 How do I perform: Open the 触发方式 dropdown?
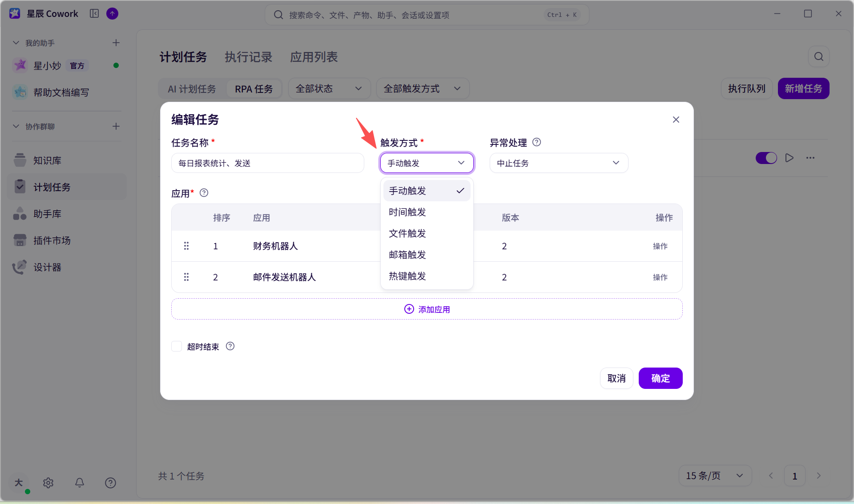tap(427, 163)
